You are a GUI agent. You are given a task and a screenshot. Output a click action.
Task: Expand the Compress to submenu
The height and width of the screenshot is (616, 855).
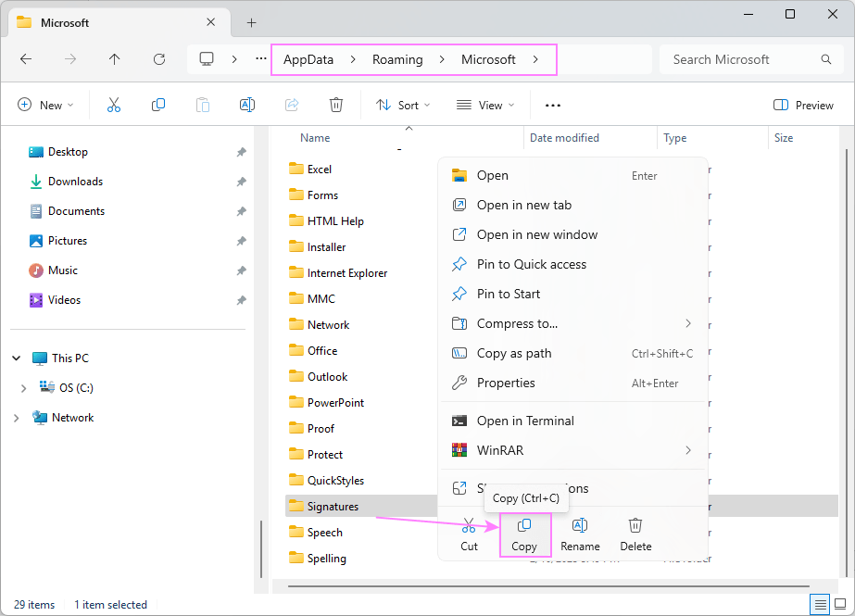[688, 323]
